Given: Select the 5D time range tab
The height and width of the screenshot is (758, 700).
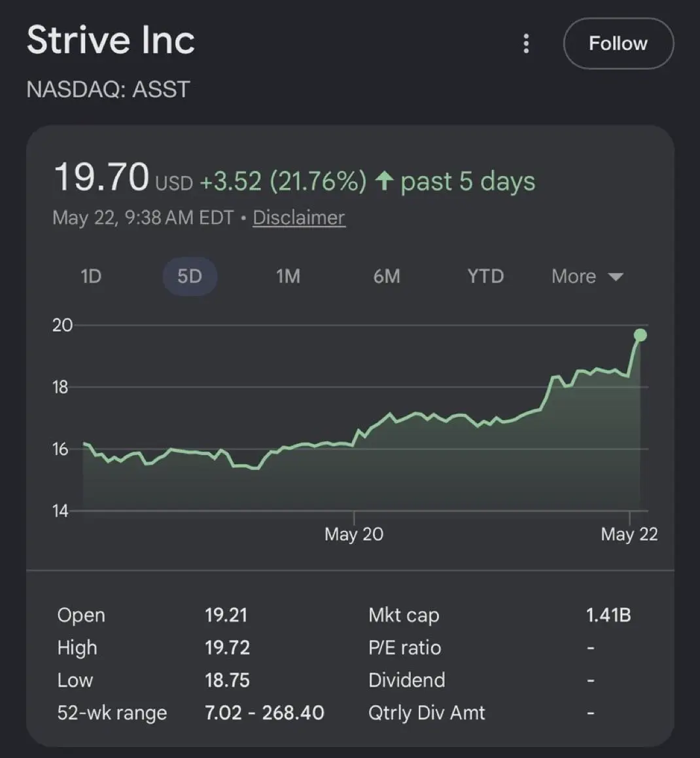Looking at the screenshot, I should click(190, 276).
